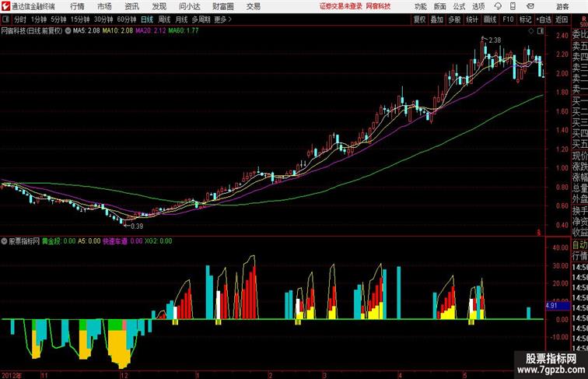Click the MA10: 2.08 label
Viewport: 588px width, 379px height.
(x=117, y=31)
